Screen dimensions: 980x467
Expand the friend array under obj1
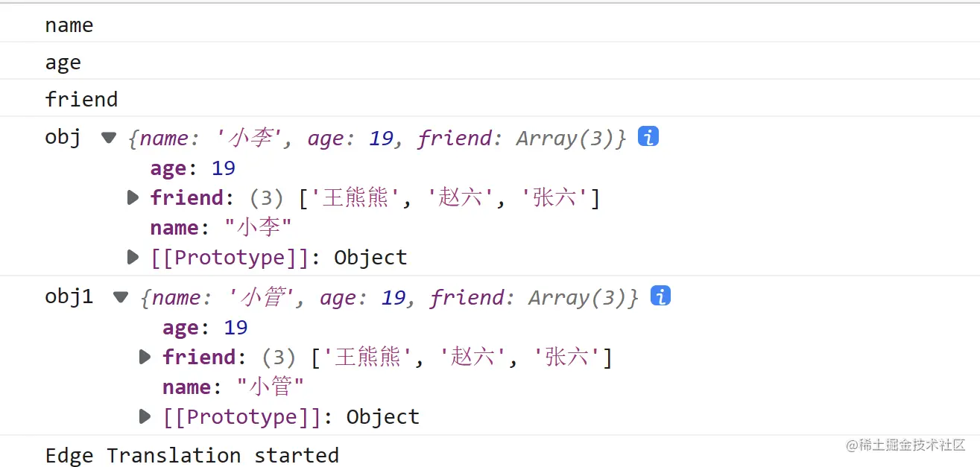(x=145, y=357)
